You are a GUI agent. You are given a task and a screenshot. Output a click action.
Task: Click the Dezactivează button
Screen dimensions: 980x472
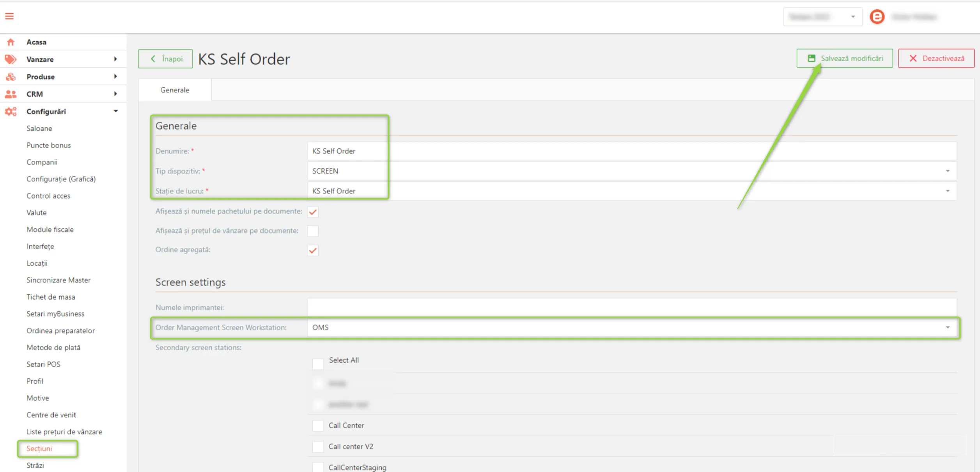click(x=936, y=58)
